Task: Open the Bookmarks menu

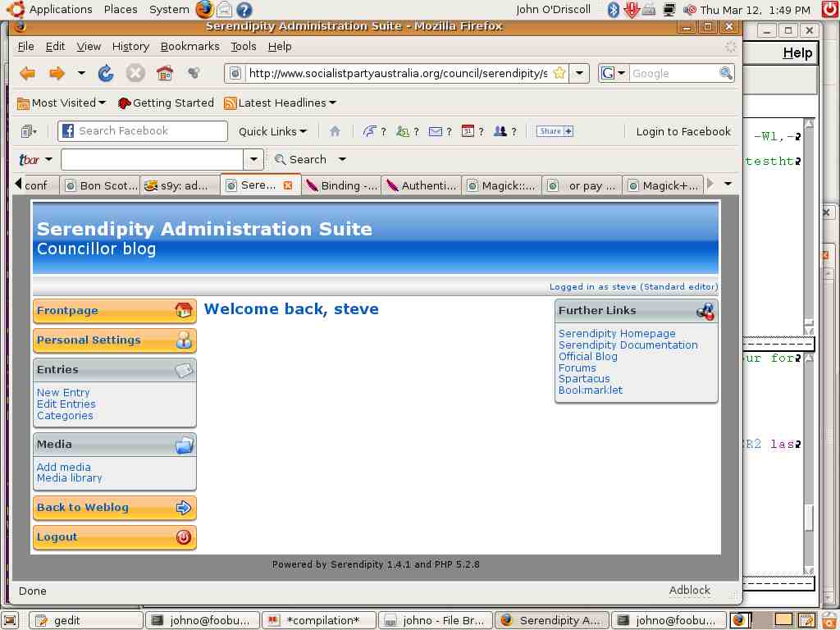Action: click(x=189, y=47)
